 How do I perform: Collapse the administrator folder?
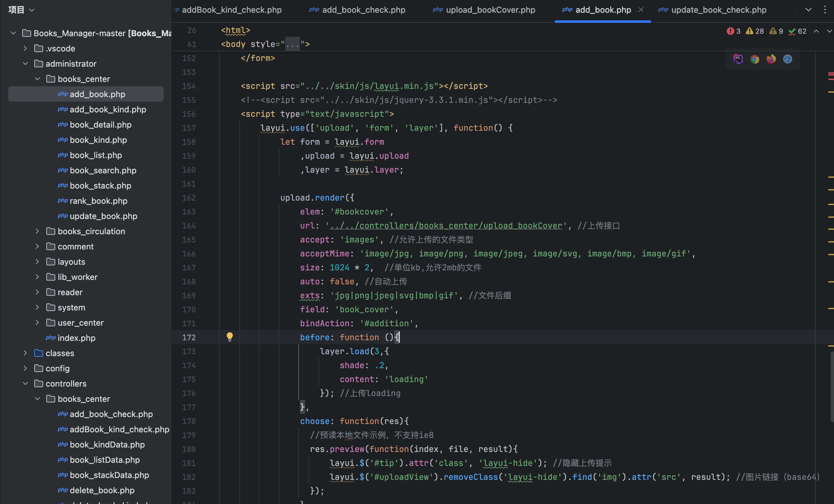coord(25,63)
